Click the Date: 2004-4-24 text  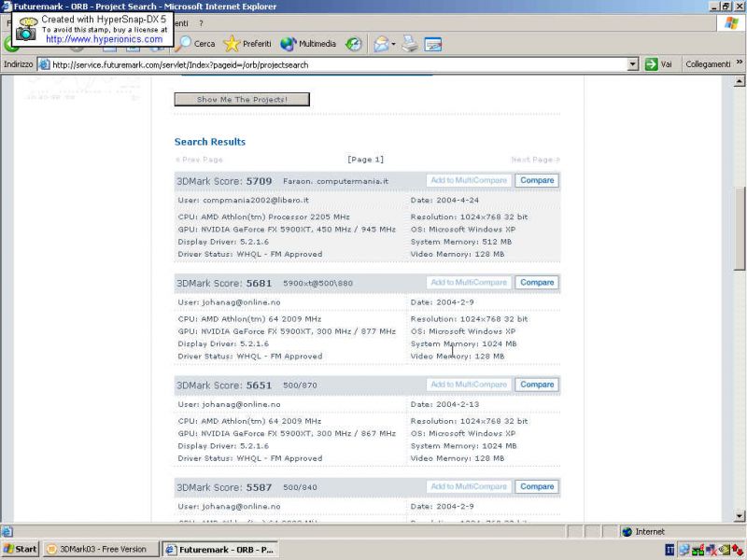coord(445,201)
